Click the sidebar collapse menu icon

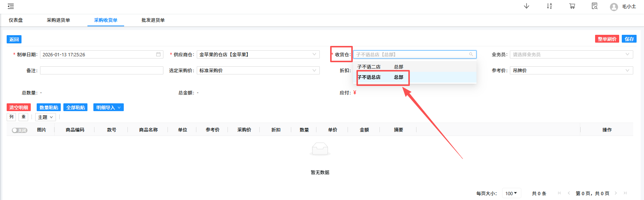click(x=11, y=6)
